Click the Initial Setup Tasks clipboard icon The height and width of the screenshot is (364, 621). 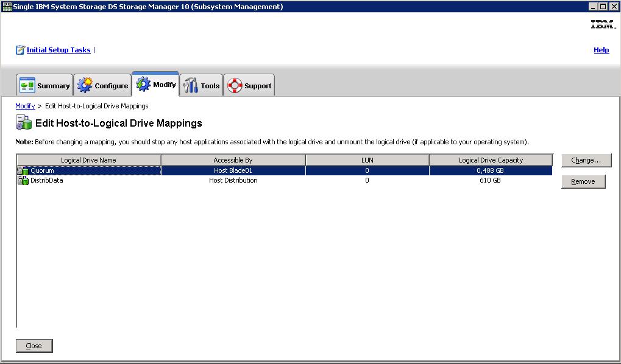(x=20, y=50)
